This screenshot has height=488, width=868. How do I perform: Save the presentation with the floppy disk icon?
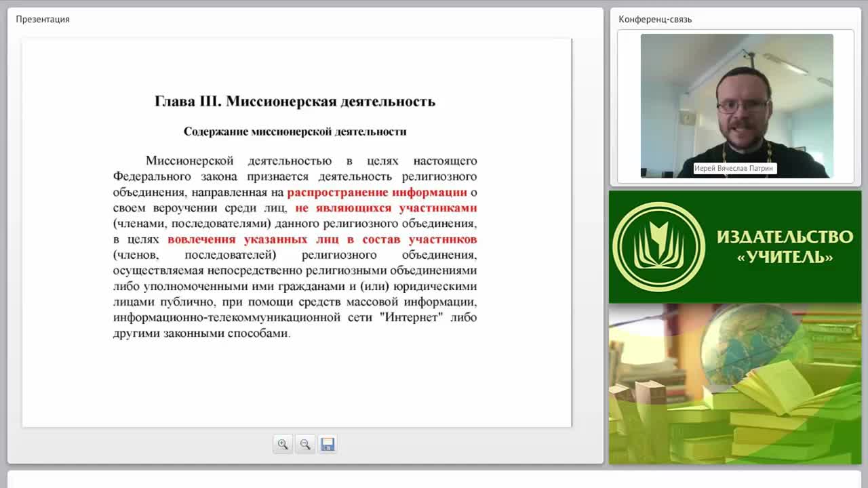pyautogui.click(x=328, y=444)
